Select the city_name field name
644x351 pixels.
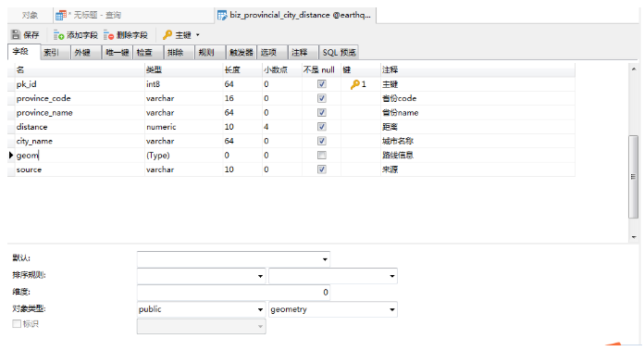coord(34,141)
